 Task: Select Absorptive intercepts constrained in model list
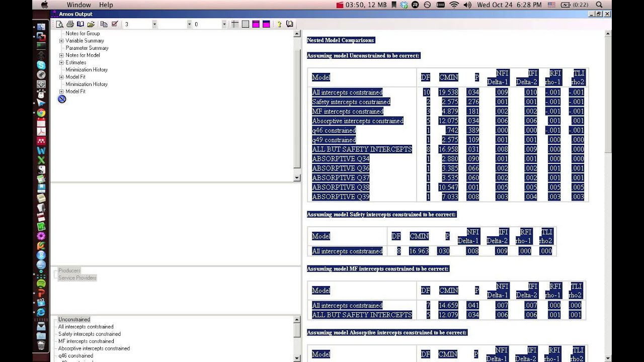coord(94,348)
